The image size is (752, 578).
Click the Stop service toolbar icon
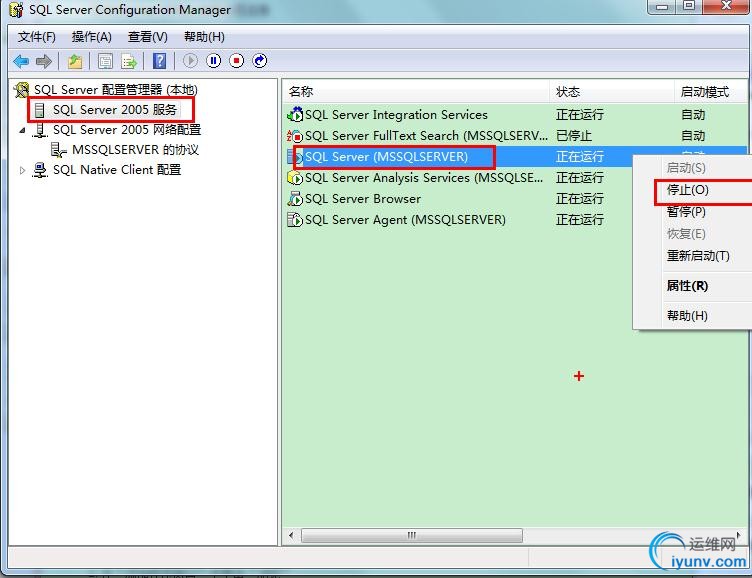click(x=236, y=60)
